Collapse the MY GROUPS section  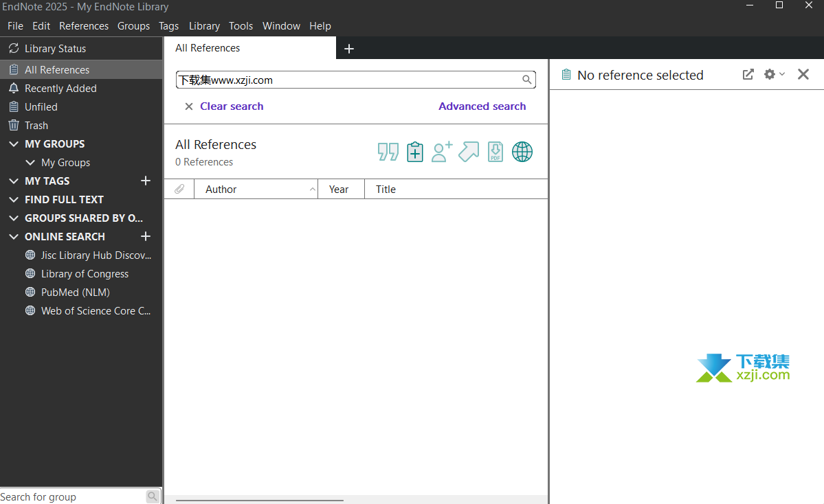[14, 144]
